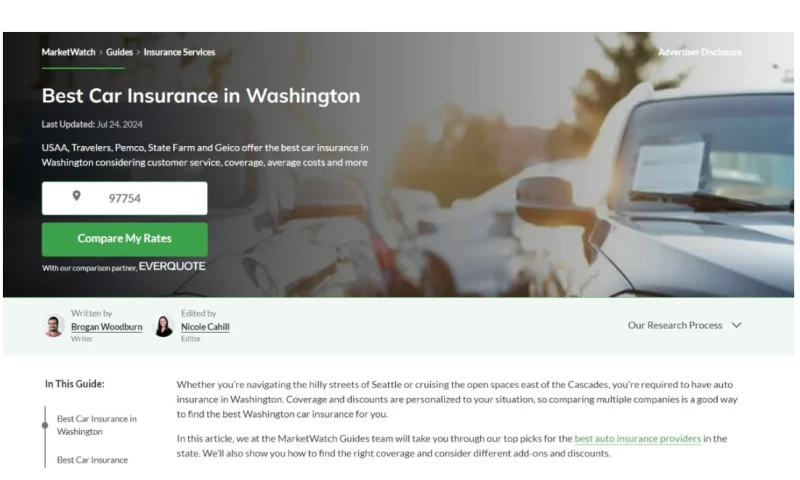Open Nicole Cahill's editor profile link
Screen dimensions: 800x480
[205, 327]
